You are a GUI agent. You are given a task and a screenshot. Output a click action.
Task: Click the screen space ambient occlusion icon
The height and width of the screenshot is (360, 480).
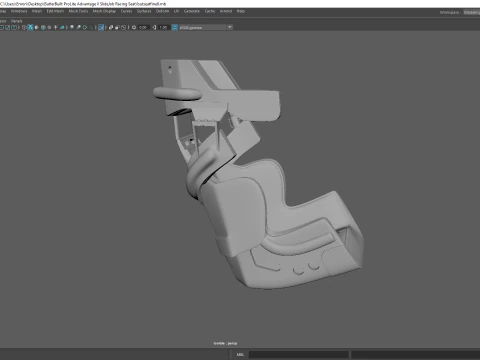click(72, 27)
